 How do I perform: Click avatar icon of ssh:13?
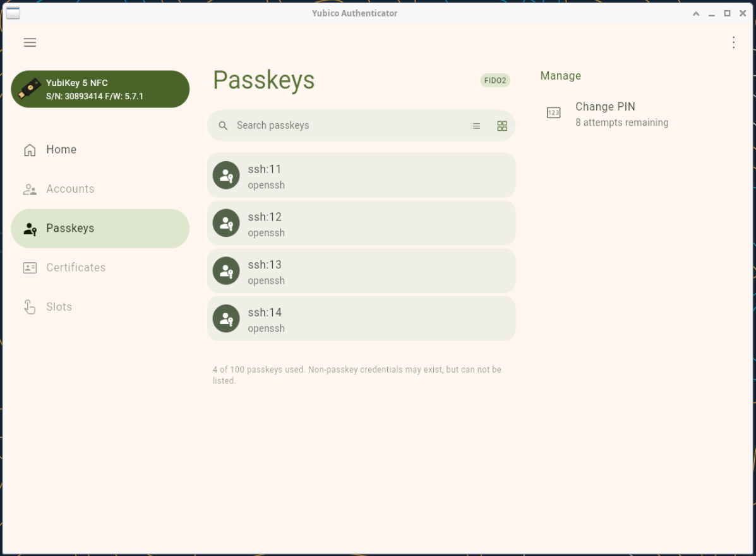226,270
